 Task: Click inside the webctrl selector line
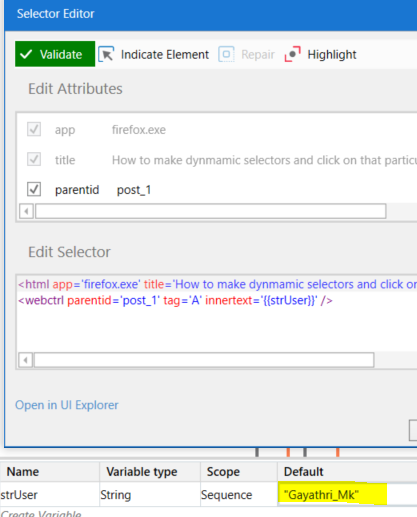coord(175,300)
